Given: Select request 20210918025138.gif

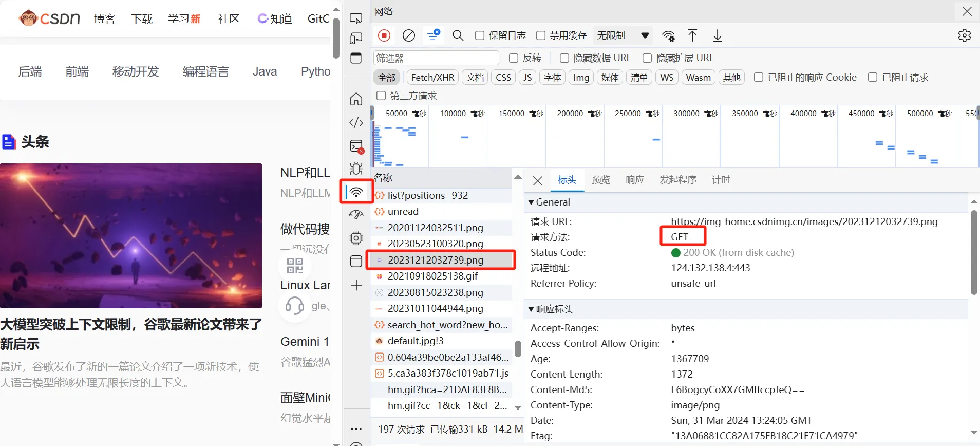Looking at the screenshot, I should pos(442,276).
